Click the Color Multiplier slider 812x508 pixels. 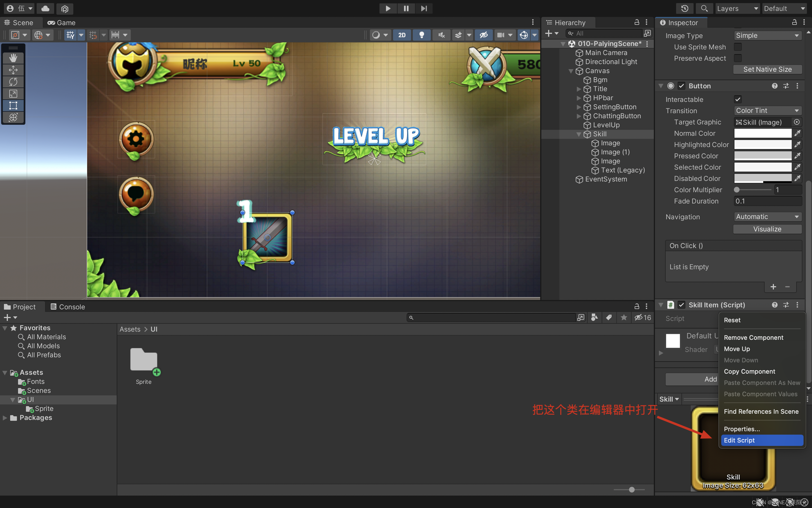coord(753,190)
